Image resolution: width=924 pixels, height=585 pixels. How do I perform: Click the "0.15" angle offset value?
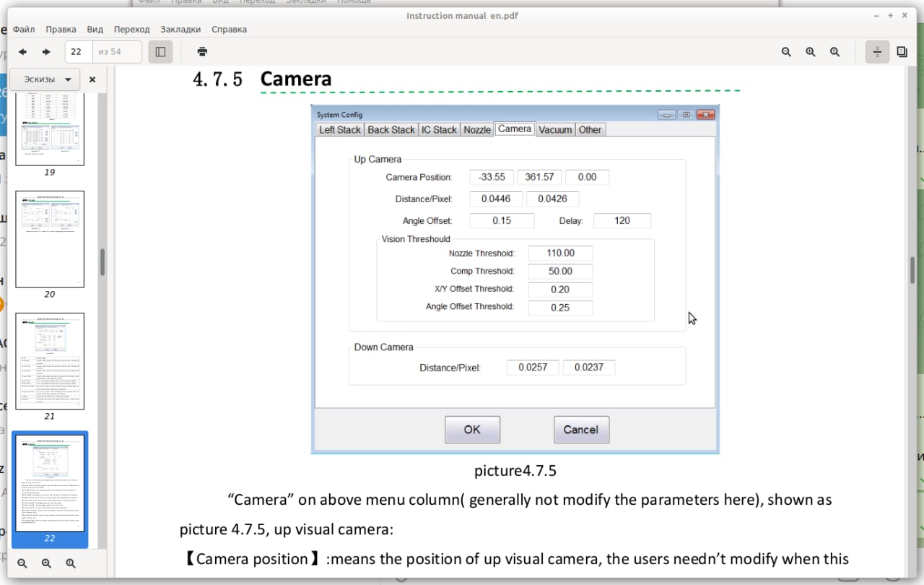click(502, 221)
